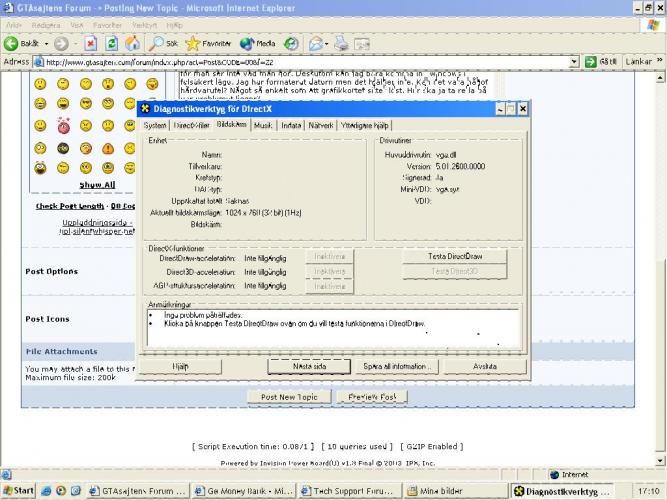Image resolution: width=667 pixels, height=500 pixels.
Task: Click the Show All smilies link
Action: (97, 184)
